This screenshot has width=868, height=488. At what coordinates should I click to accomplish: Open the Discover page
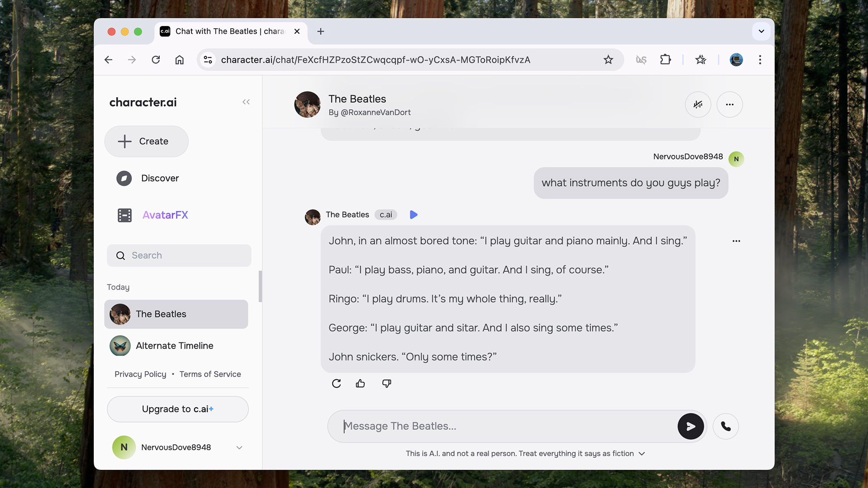[x=148, y=178]
